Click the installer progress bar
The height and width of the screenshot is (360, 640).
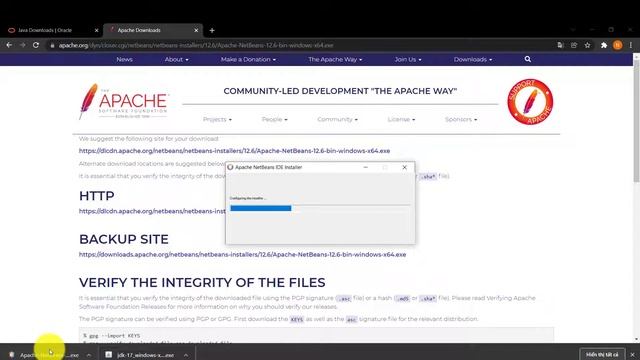[x=320, y=208]
